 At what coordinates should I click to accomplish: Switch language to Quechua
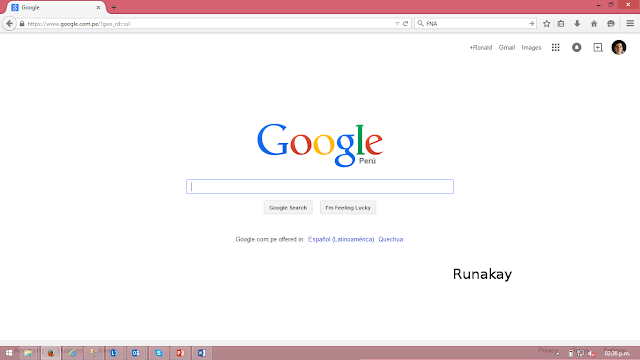coord(391,239)
